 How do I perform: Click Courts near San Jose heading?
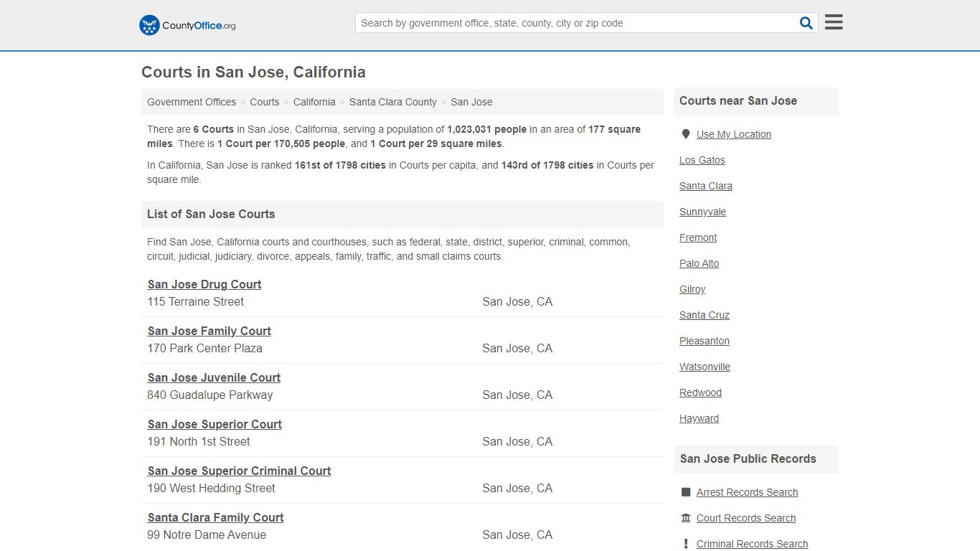[x=738, y=100]
